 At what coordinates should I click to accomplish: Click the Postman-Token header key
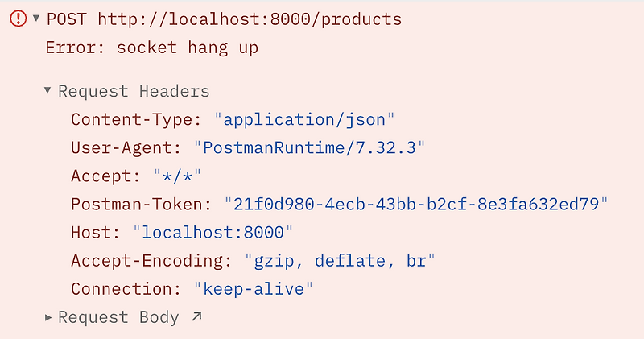tap(142, 205)
